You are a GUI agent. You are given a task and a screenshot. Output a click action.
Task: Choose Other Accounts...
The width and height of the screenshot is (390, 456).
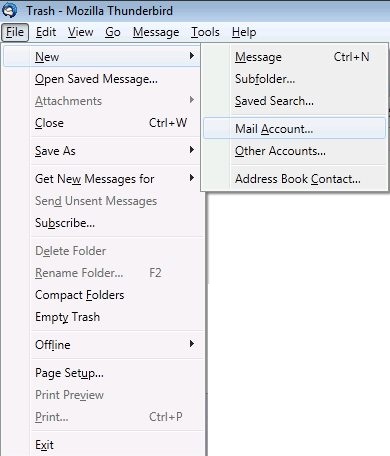[294, 151]
